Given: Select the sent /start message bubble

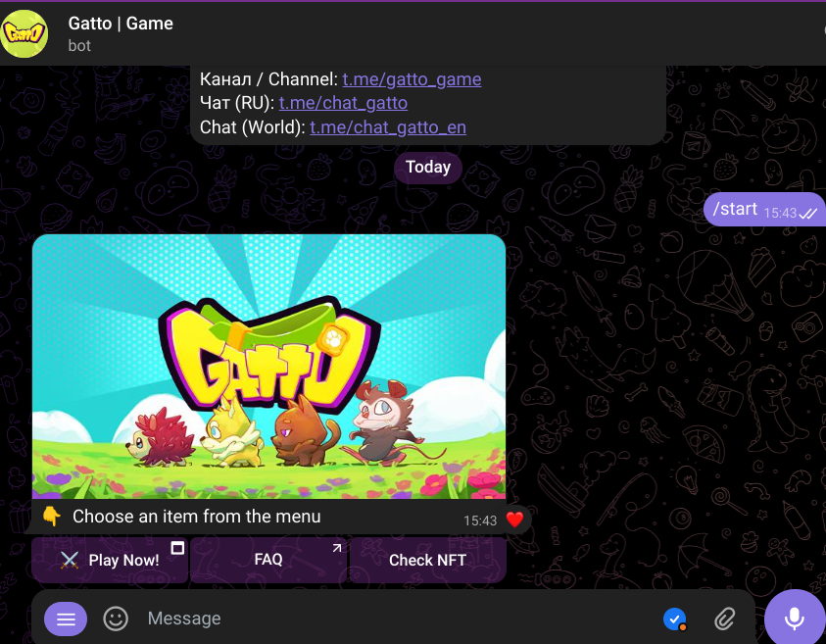Looking at the screenshot, I should point(764,210).
